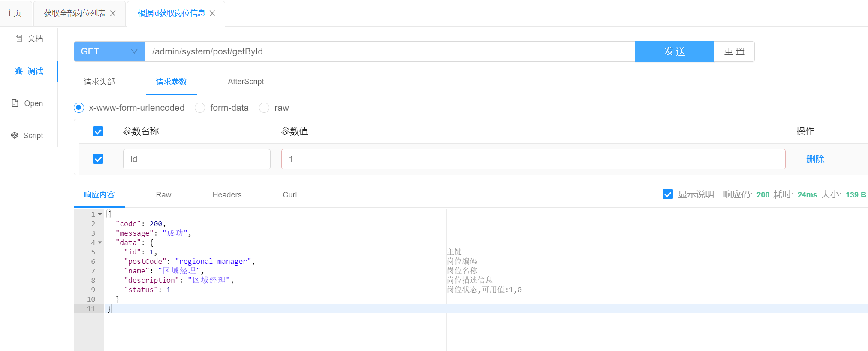Switch to the 主页 tab
Image resolution: width=868 pixels, height=351 pixels.
point(14,13)
